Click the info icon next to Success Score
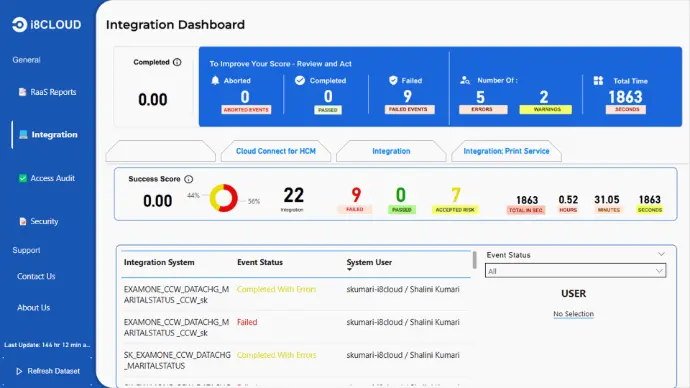The image size is (690, 388). 188,179
